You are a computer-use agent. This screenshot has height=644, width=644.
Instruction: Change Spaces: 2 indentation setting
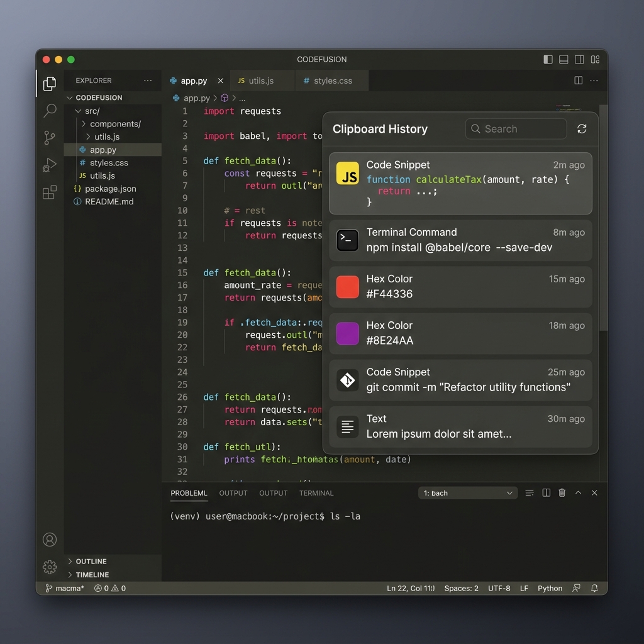coord(461,588)
